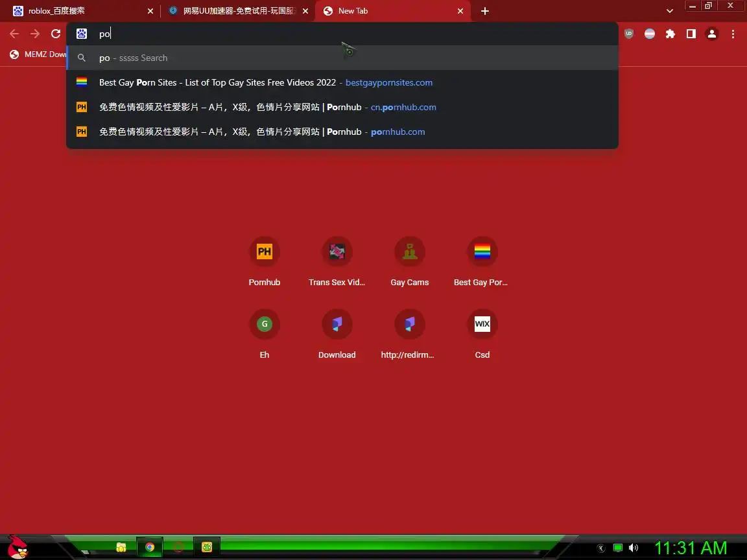
Task: Open the profile avatar menu
Action: pos(712,34)
